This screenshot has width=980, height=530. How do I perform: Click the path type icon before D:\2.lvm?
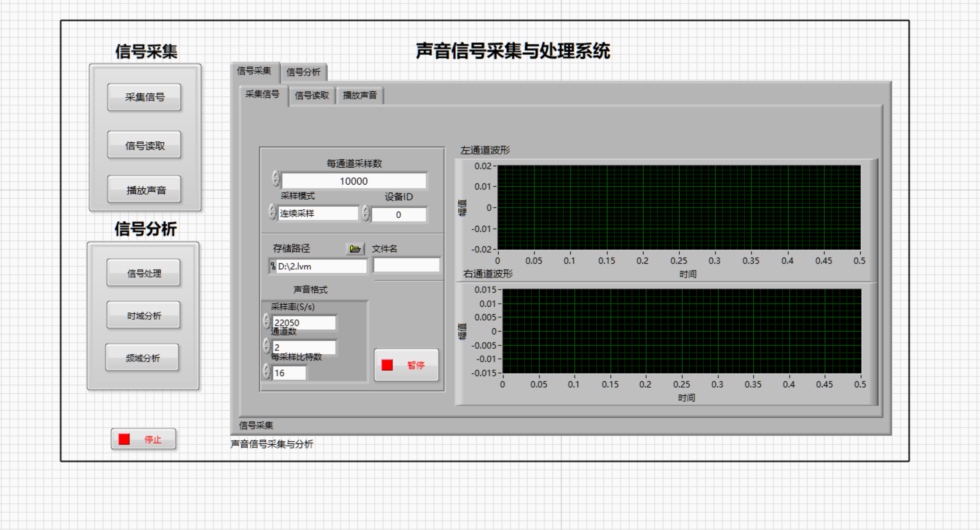tap(273, 266)
